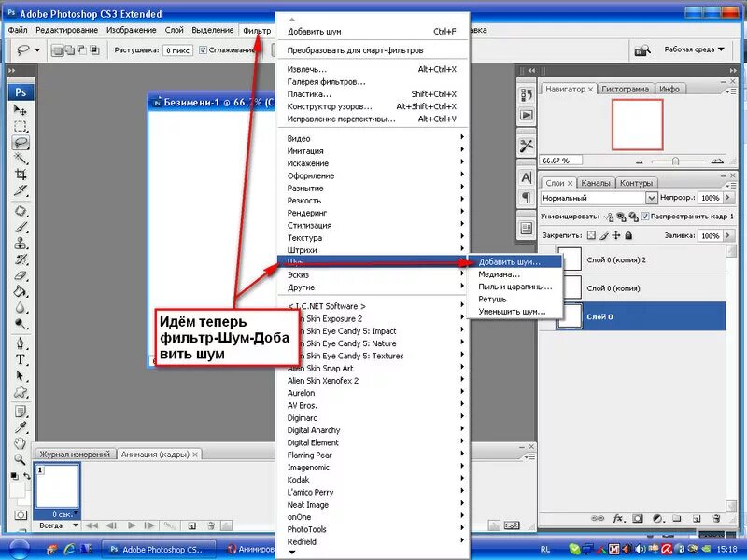Select the Pen tool
The image size is (747, 560).
coord(20,343)
